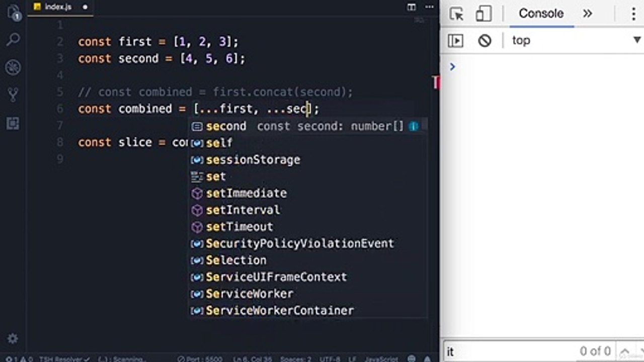Open the Manage gear icon

tap(13, 338)
